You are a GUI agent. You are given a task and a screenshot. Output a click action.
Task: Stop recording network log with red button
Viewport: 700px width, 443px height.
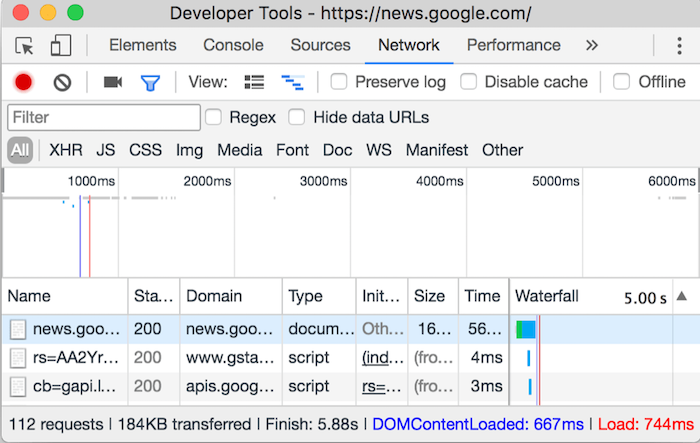point(23,82)
